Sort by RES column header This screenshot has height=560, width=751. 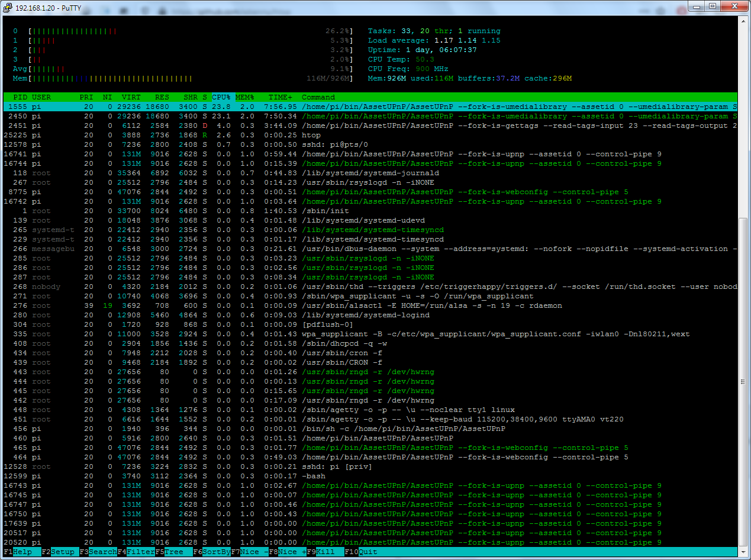(x=162, y=97)
